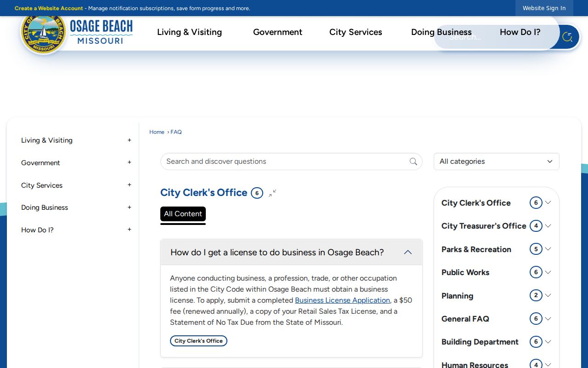Click Create a Website Account link
588x368 pixels.
49,8
